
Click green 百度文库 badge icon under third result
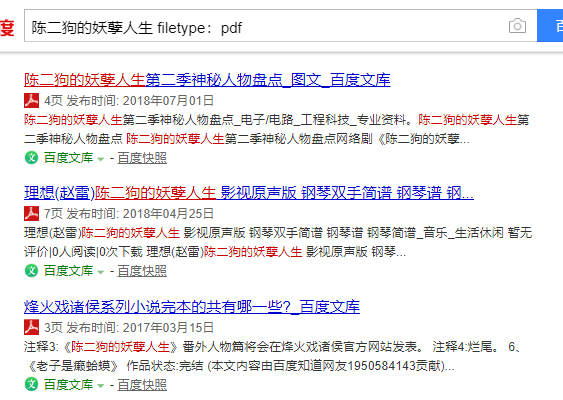(x=32, y=384)
